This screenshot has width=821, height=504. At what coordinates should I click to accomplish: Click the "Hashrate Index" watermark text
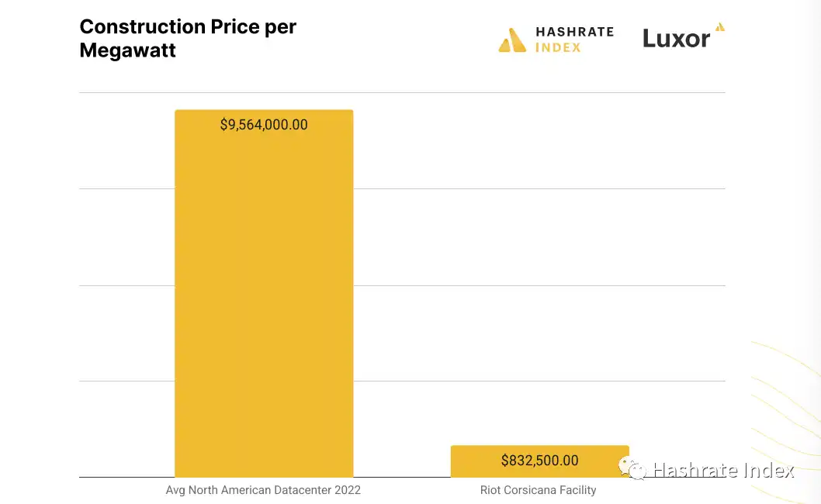coord(722,470)
